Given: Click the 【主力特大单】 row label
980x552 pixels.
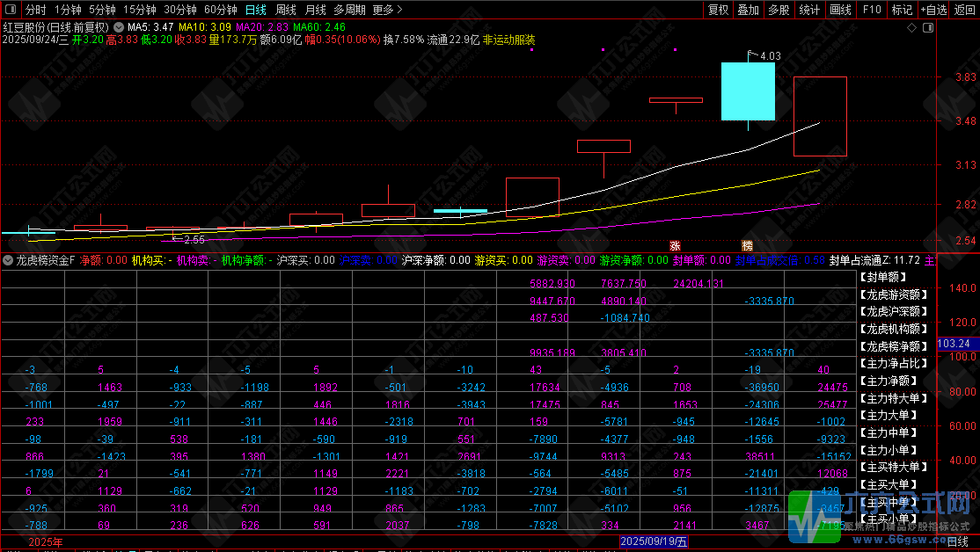Looking at the screenshot, I should pos(895,398).
